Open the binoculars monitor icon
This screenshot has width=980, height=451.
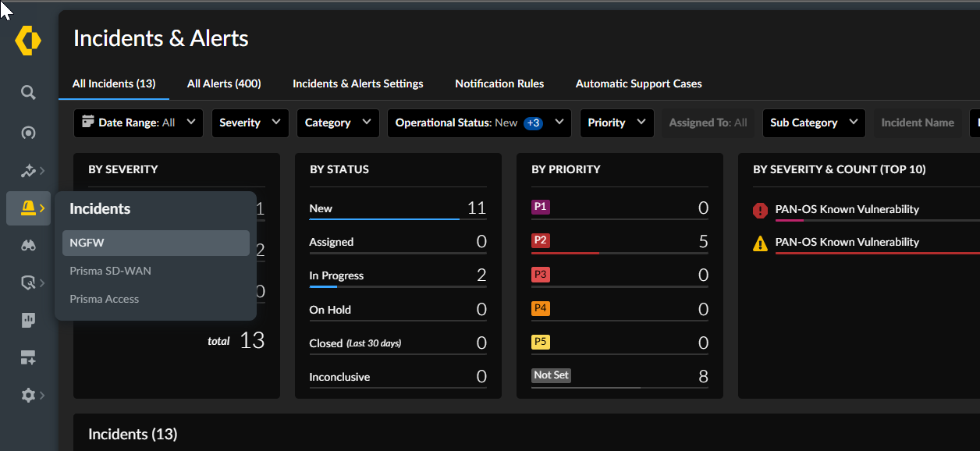tap(28, 245)
